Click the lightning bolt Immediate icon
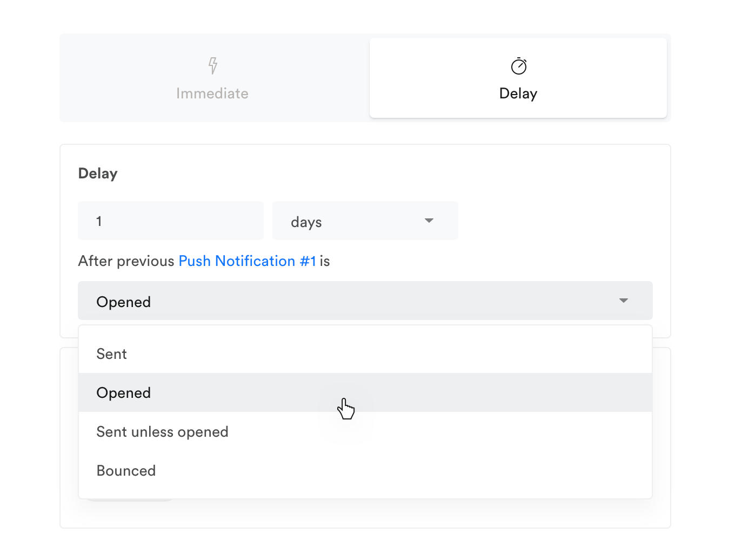The height and width of the screenshot is (560, 735). coord(213,65)
